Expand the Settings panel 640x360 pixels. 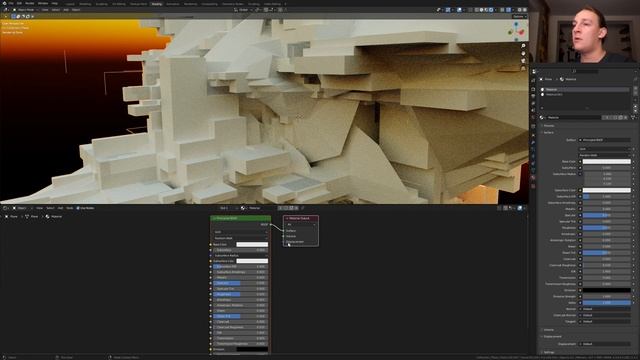tap(549, 352)
